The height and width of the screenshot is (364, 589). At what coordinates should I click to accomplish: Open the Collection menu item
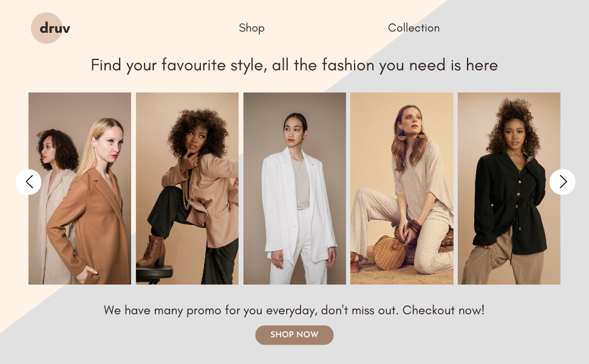414,28
